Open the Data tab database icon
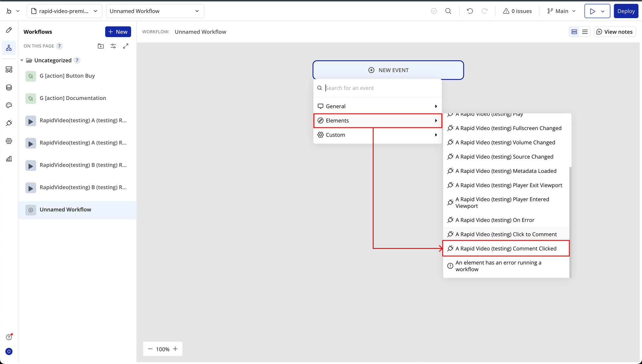This screenshot has width=642, height=364. pos(9,87)
